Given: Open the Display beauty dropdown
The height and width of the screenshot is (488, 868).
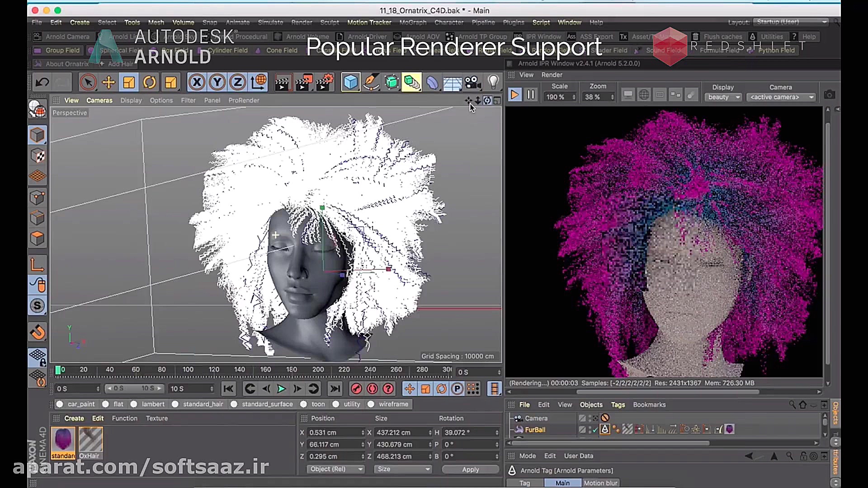Looking at the screenshot, I should point(723,97).
